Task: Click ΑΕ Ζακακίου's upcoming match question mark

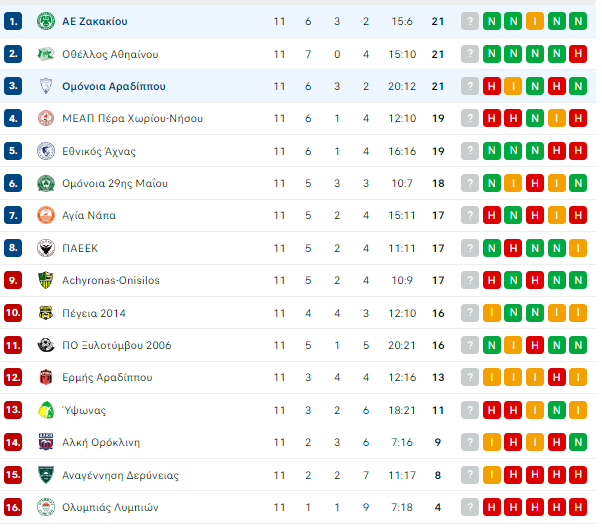Action: [x=470, y=21]
